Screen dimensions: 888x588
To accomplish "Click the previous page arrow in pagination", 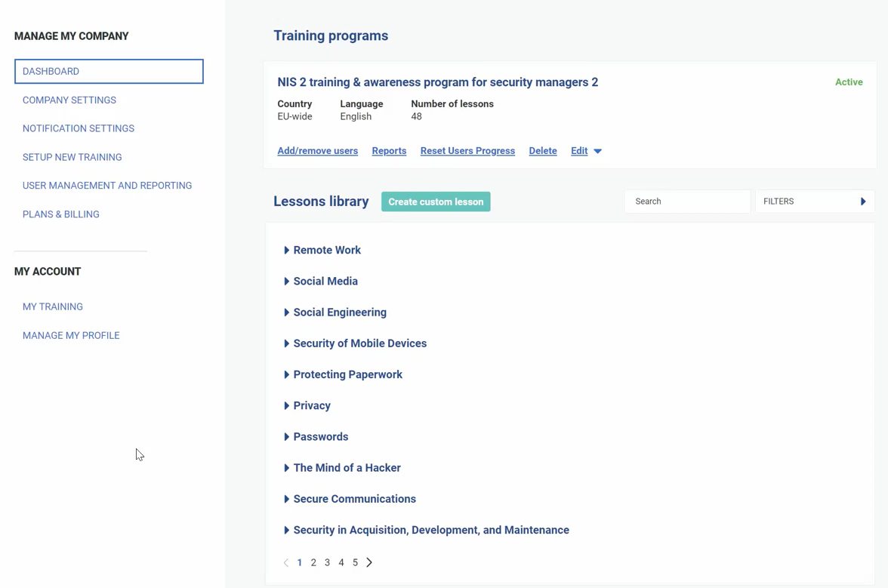I will (285, 562).
